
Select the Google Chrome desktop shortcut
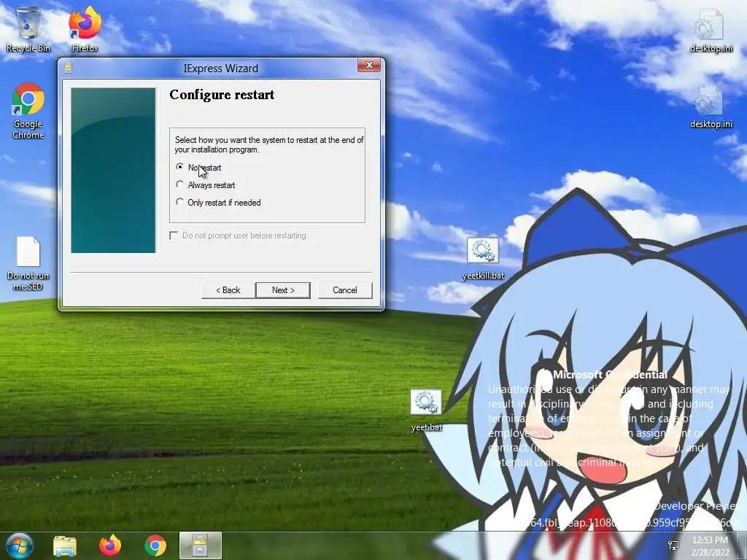coord(28,111)
